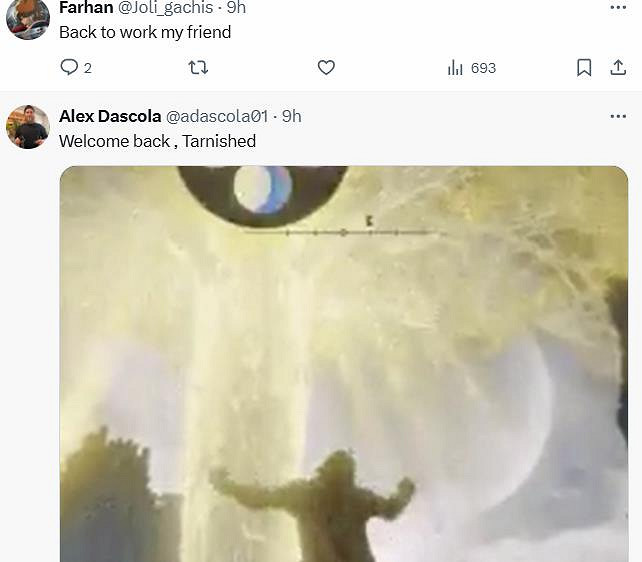Open more options on Alex Dascola's tweet
The height and width of the screenshot is (562, 642).
coord(618,116)
